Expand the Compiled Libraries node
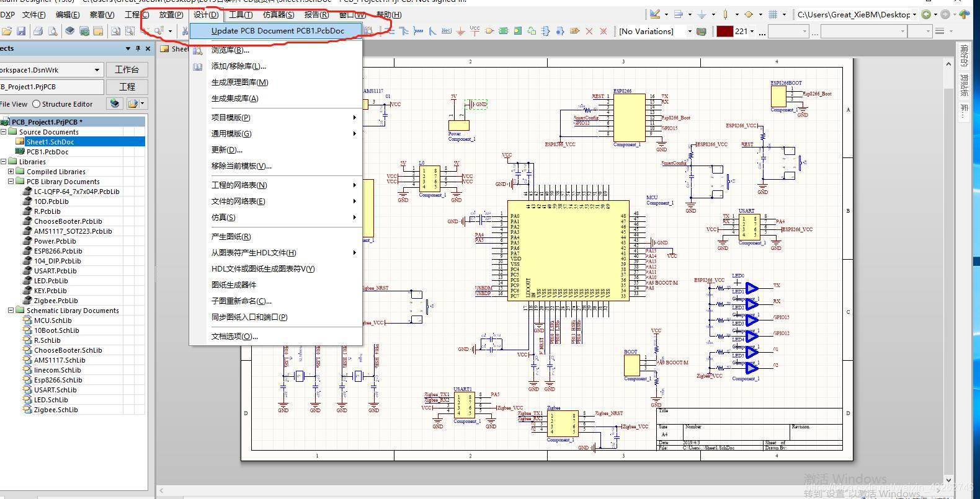The height and width of the screenshot is (499, 980). click(11, 171)
